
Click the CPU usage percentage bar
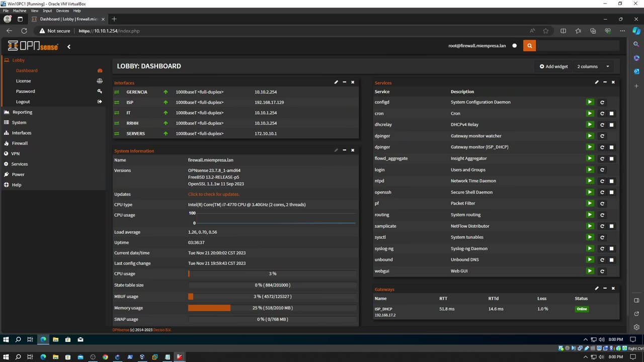[272, 274]
